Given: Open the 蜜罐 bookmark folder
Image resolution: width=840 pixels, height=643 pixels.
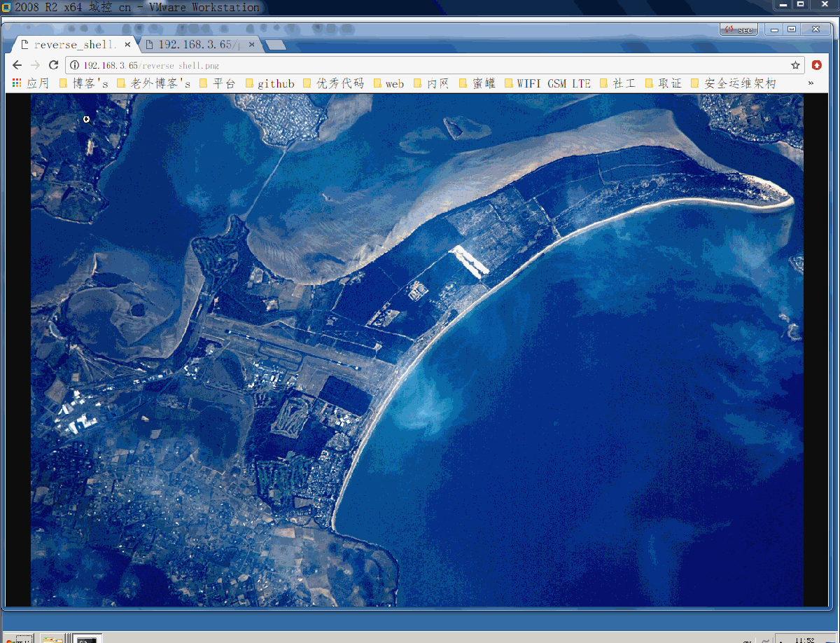Looking at the screenshot, I should tap(477, 83).
